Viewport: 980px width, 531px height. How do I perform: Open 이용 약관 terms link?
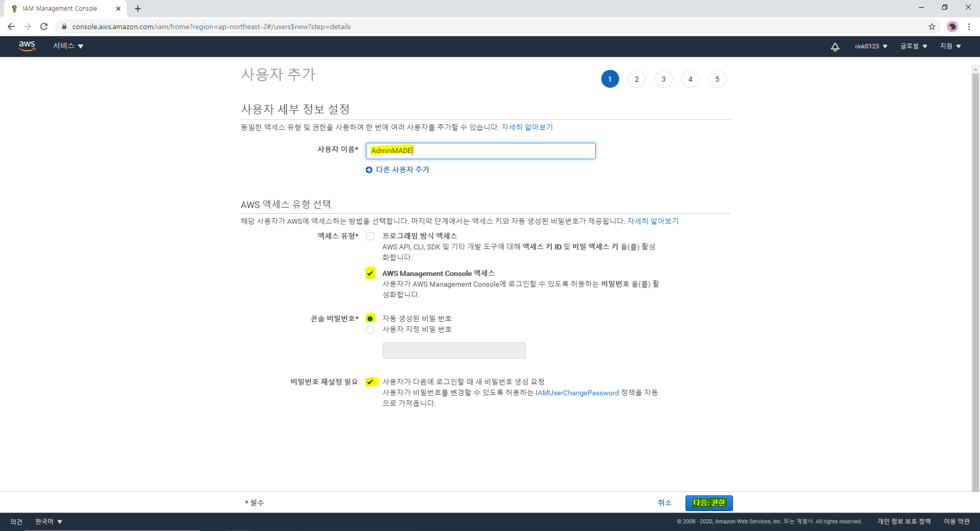point(957,521)
